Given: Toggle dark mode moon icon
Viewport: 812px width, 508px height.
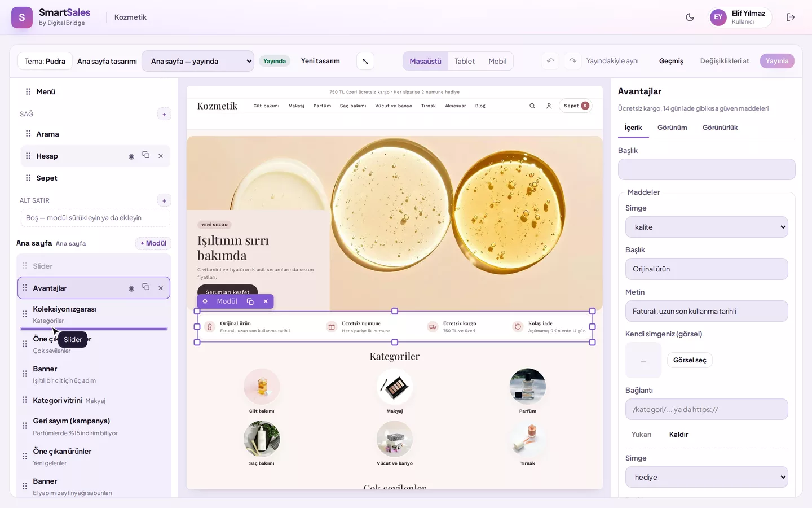Looking at the screenshot, I should (x=690, y=17).
